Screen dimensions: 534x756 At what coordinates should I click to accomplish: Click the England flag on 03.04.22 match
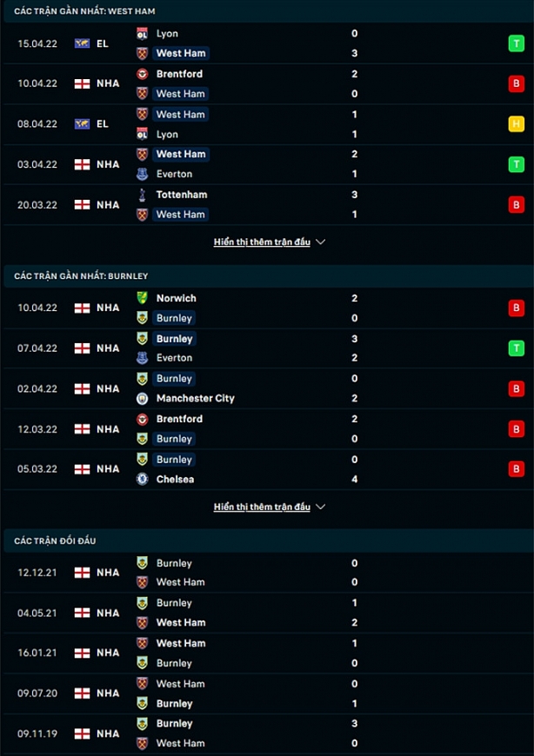point(83,164)
